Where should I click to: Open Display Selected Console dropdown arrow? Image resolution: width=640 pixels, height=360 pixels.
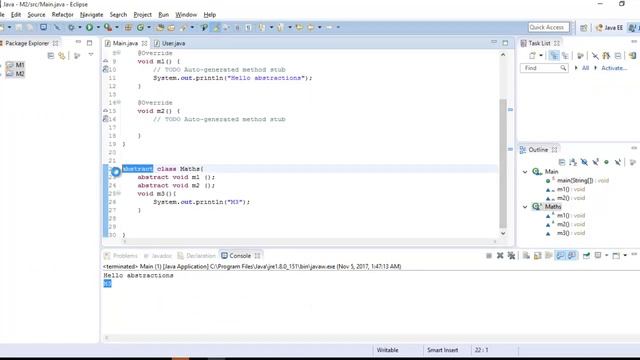607,256
